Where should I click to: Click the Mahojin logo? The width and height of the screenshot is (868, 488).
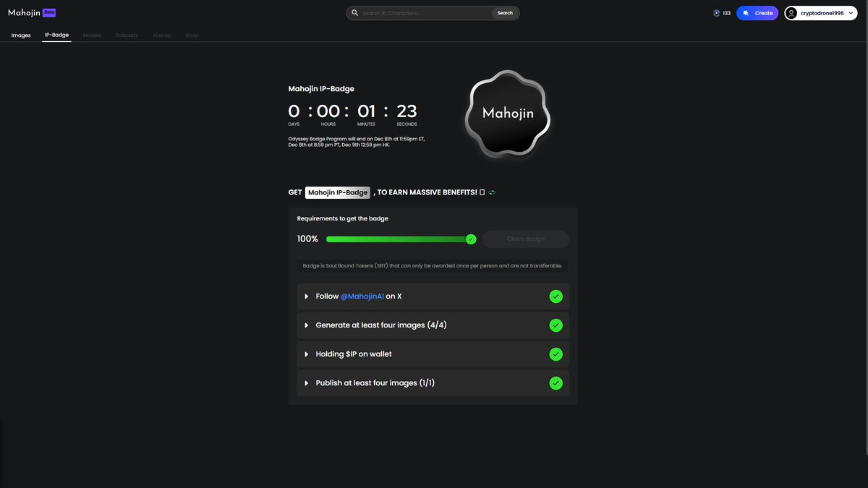pyautogui.click(x=24, y=13)
